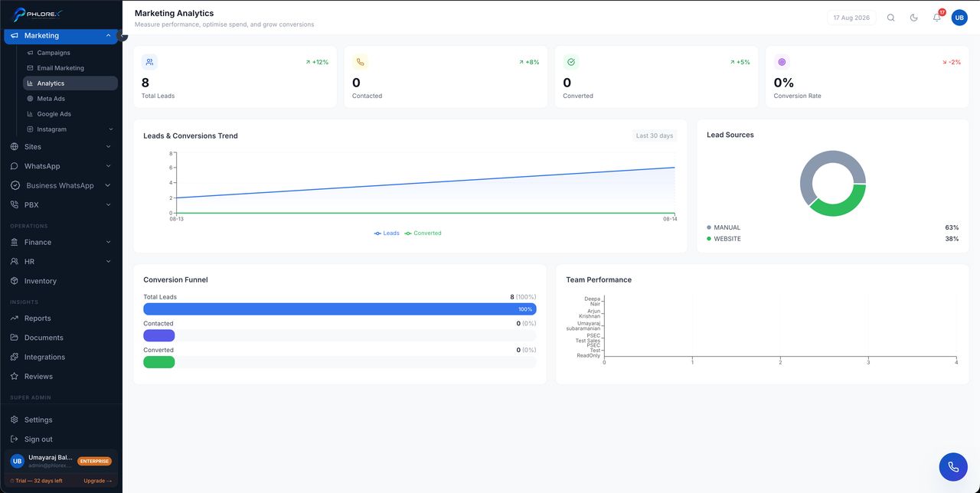Toggle the Converted series in chart legend
Image resolution: width=980 pixels, height=493 pixels.
tap(423, 233)
